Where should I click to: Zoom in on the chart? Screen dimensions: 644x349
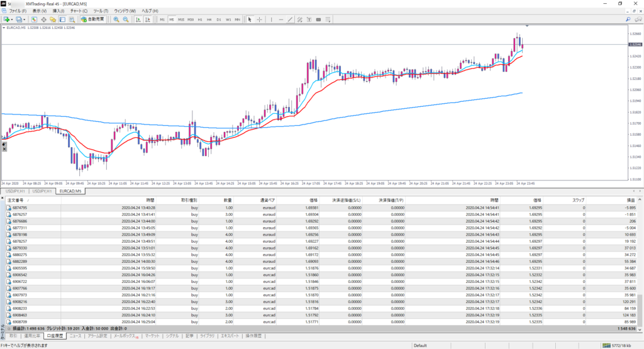116,19
